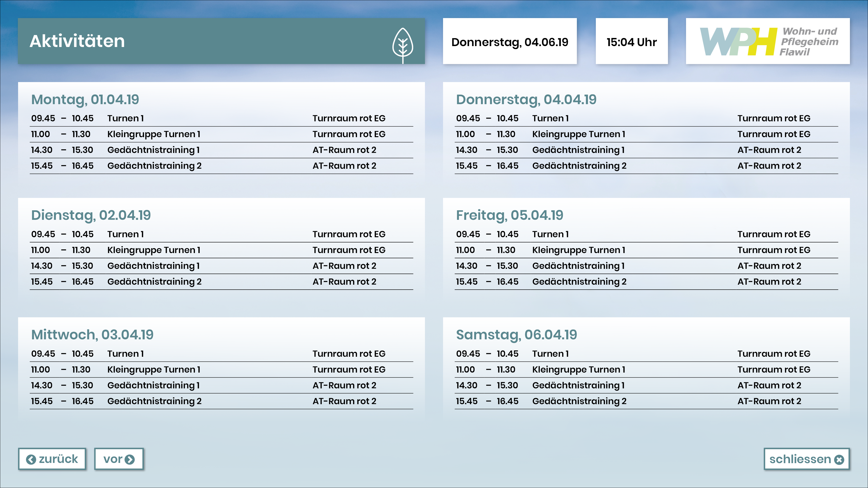This screenshot has height=488, width=868.
Task: Select the Montag, 01.04.19 heading
Action: tap(85, 99)
